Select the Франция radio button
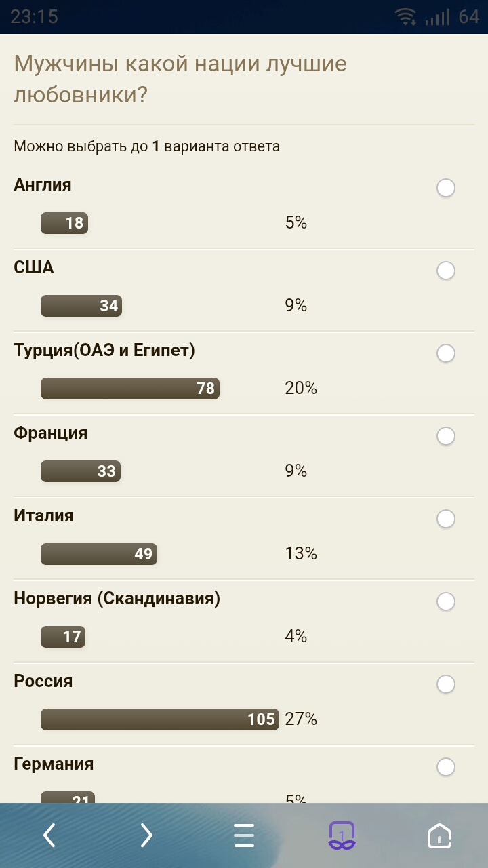Viewport: 488px width, 868px height. click(x=446, y=436)
